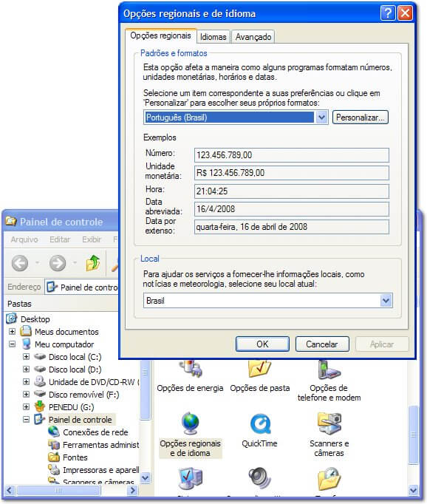Click the folder tree scroll down arrow
This screenshot has height=504, width=427.
tap(146, 477)
